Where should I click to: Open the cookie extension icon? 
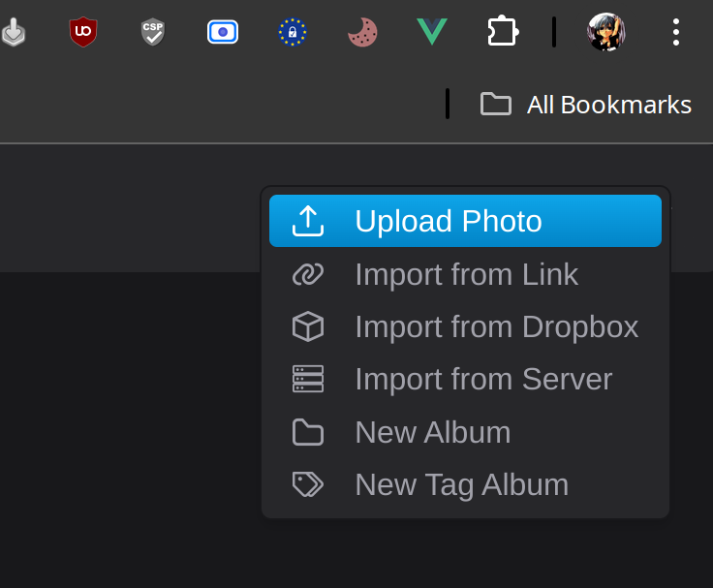click(362, 32)
